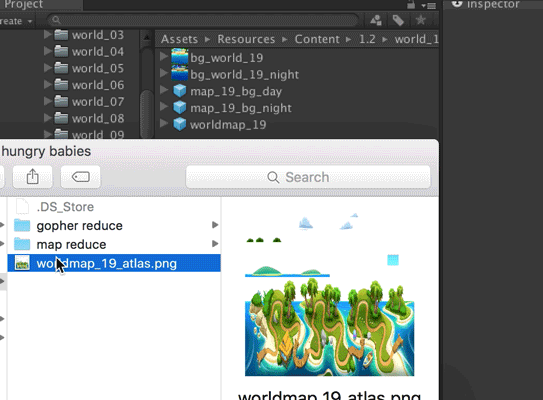
Task: Click the Finder Search field
Action: pyautogui.click(x=308, y=177)
